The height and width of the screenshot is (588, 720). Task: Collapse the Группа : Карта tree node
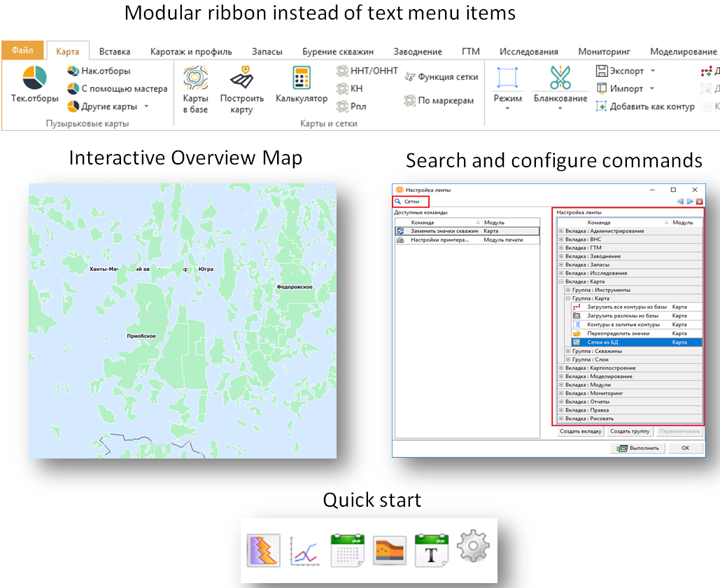point(567,298)
